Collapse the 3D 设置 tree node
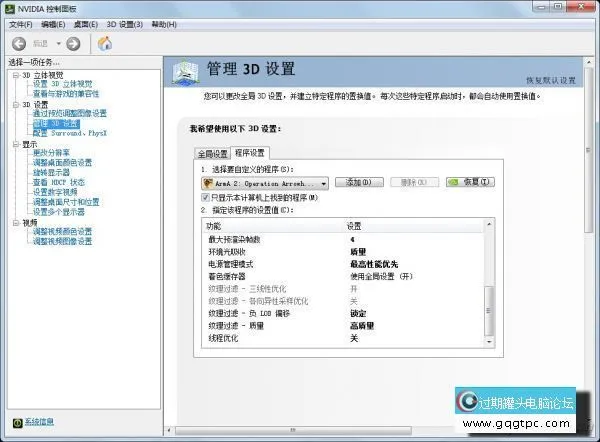The width and height of the screenshot is (600, 442). point(16,104)
